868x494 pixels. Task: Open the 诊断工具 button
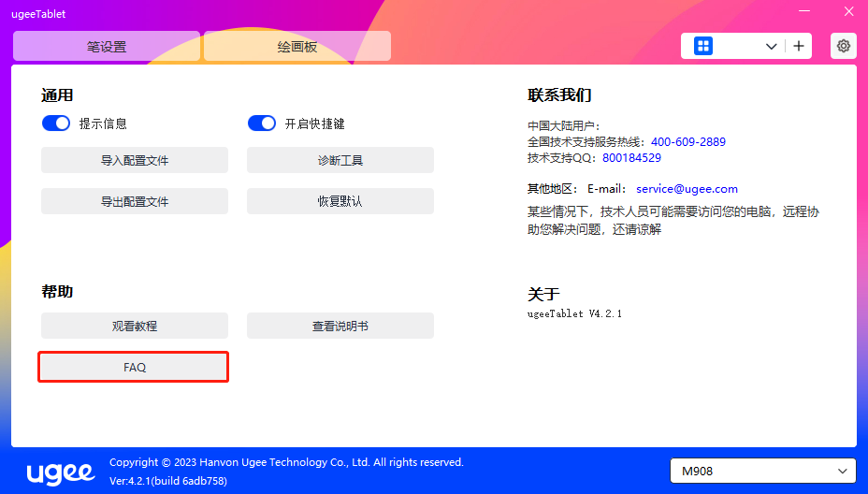click(x=340, y=160)
